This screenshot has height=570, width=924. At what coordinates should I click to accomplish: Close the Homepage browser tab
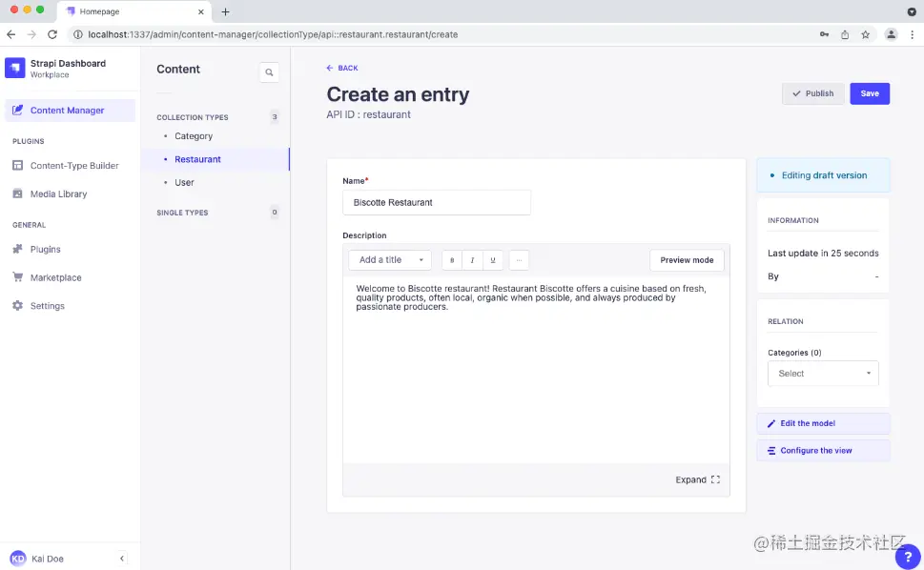tap(201, 11)
